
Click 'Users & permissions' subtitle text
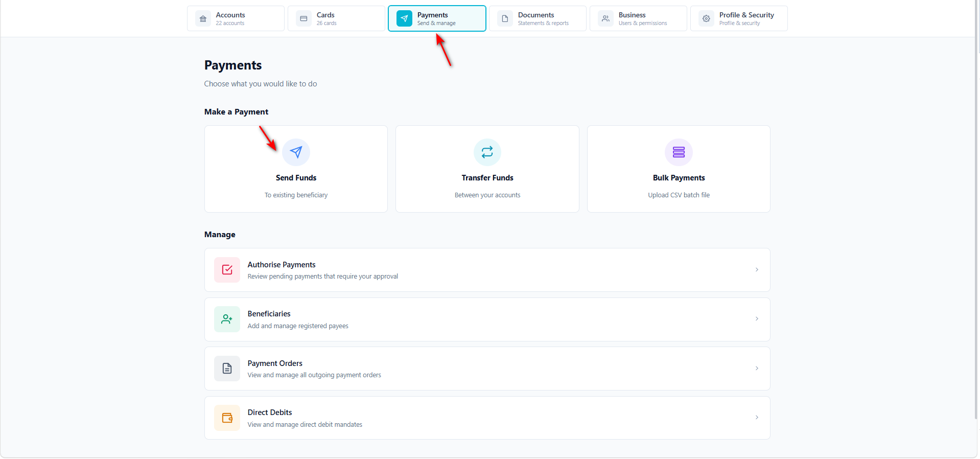point(643,24)
